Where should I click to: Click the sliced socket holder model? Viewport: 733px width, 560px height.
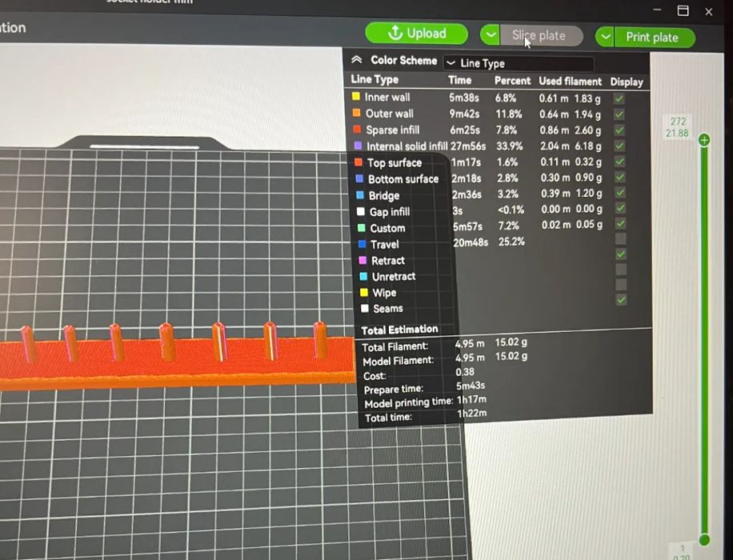(x=177, y=358)
